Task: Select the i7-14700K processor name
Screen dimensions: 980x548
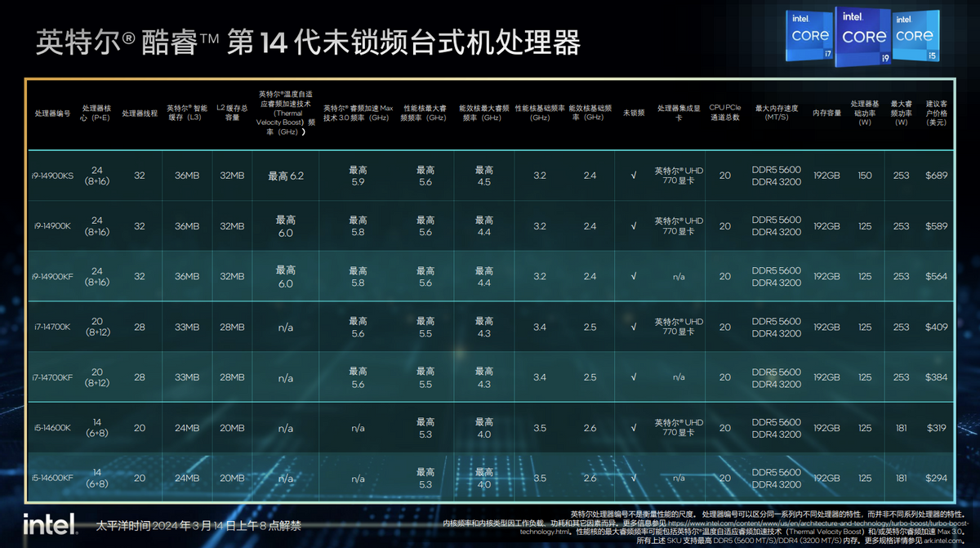Action: (x=52, y=327)
